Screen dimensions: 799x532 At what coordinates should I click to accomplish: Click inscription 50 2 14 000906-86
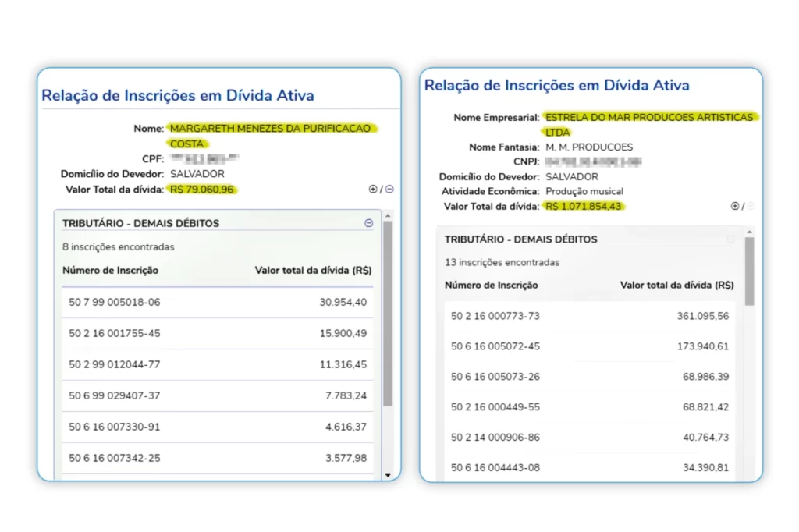pyautogui.click(x=495, y=438)
